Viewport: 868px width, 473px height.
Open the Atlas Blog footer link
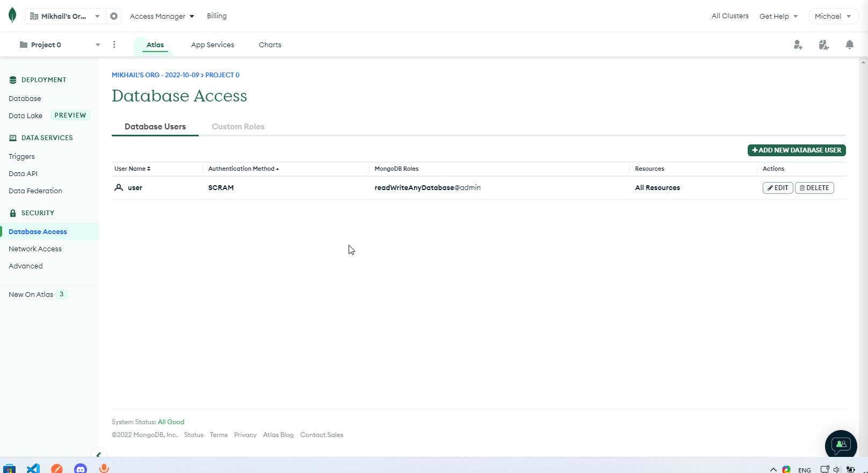(x=278, y=435)
